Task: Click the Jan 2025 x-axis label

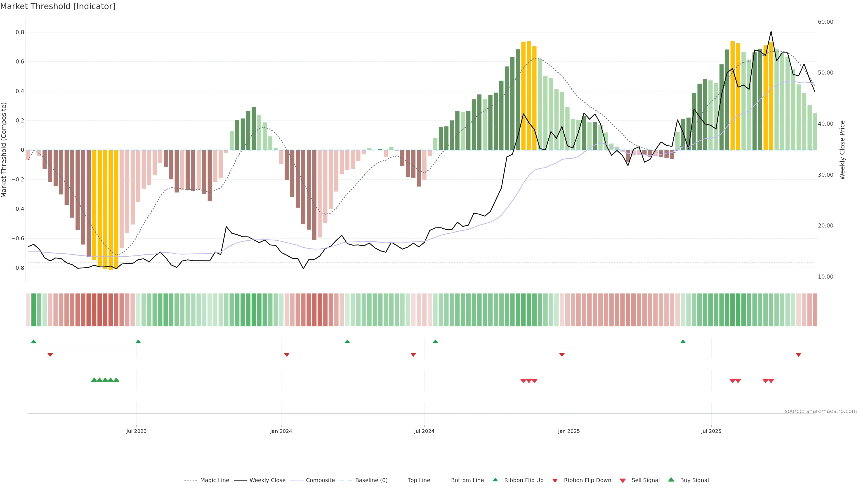Action: coord(568,431)
